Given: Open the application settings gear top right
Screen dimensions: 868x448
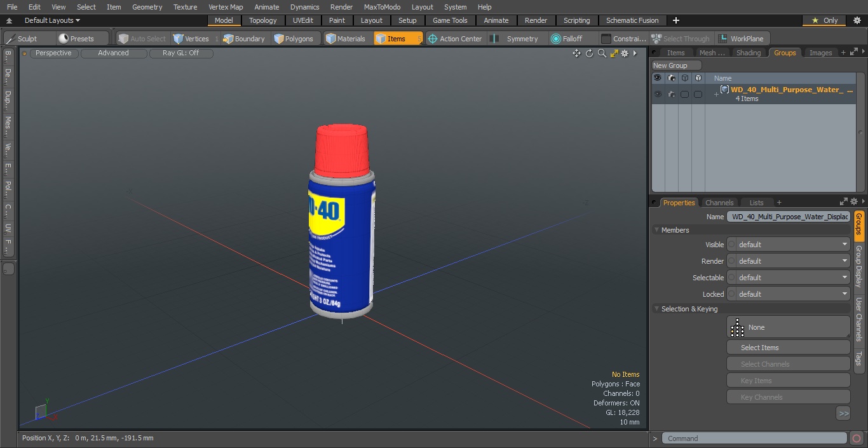Looking at the screenshot, I should pyautogui.click(x=857, y=20).
